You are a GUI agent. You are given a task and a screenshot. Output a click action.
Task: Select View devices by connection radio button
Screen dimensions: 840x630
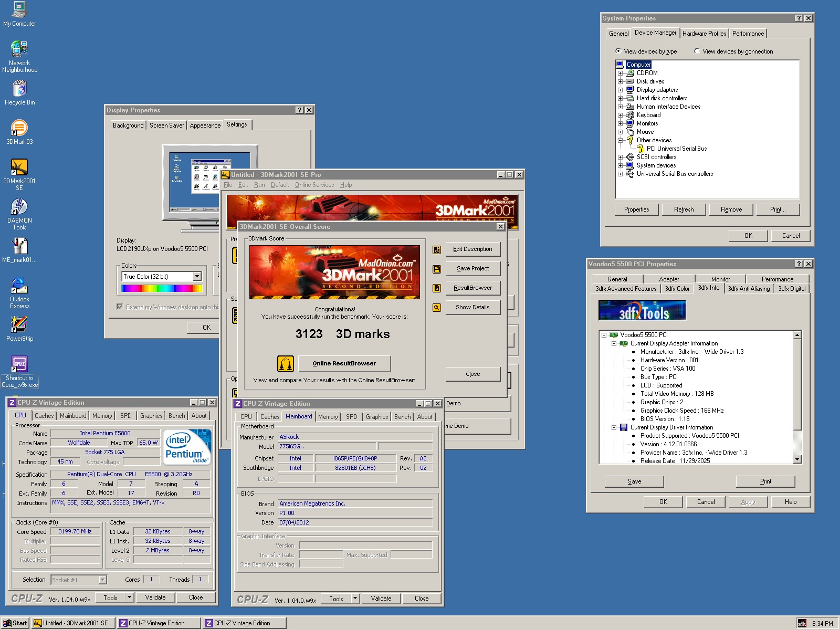697,51
